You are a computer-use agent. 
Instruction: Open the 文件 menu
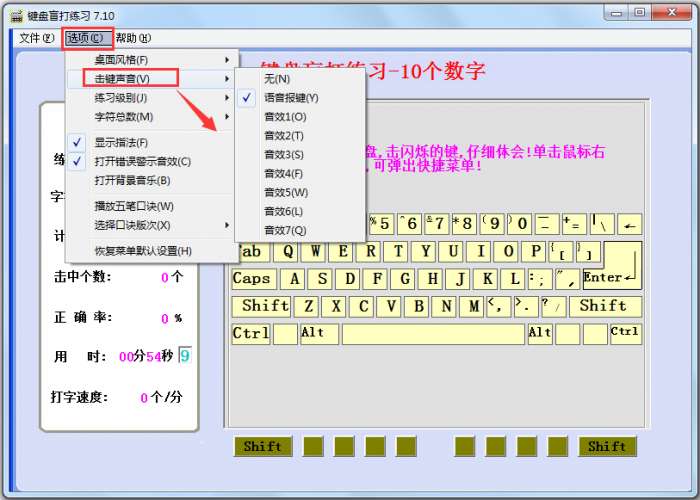click(36, 38)
